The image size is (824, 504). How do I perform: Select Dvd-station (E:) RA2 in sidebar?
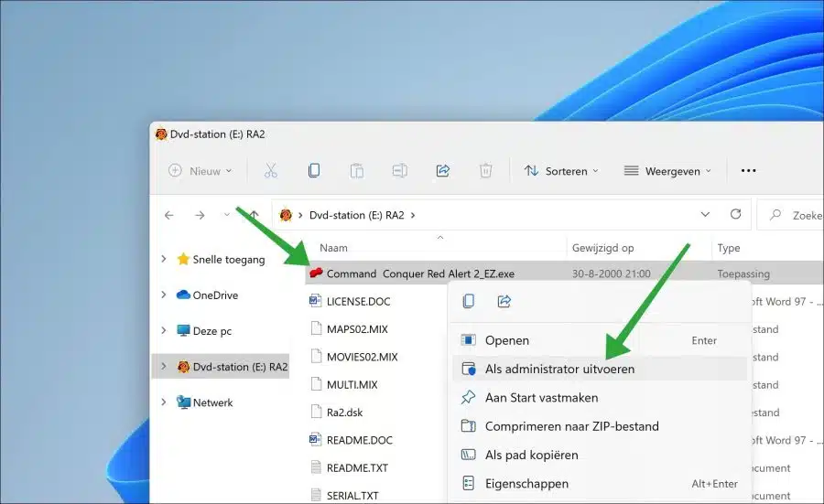point(222,367)
